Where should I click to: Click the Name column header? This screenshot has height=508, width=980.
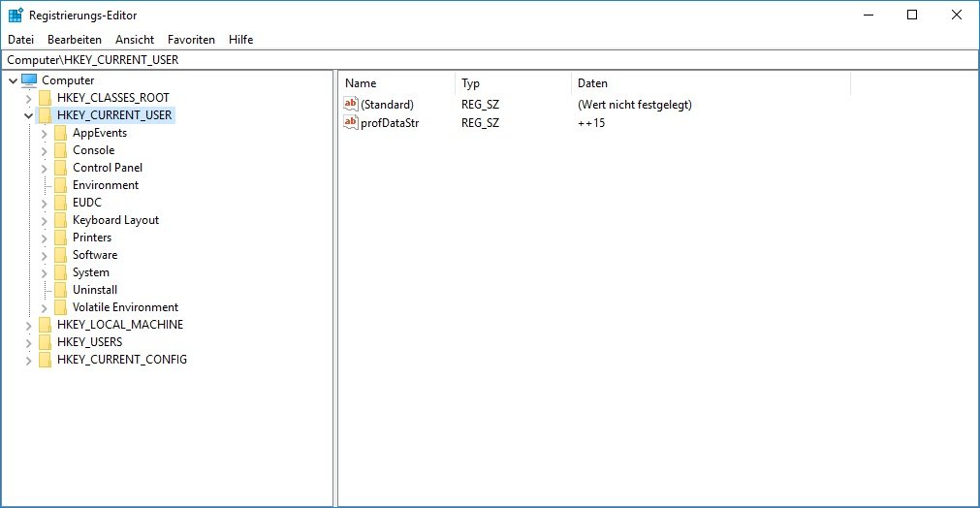pyautogui.click(x=397, y=83)
